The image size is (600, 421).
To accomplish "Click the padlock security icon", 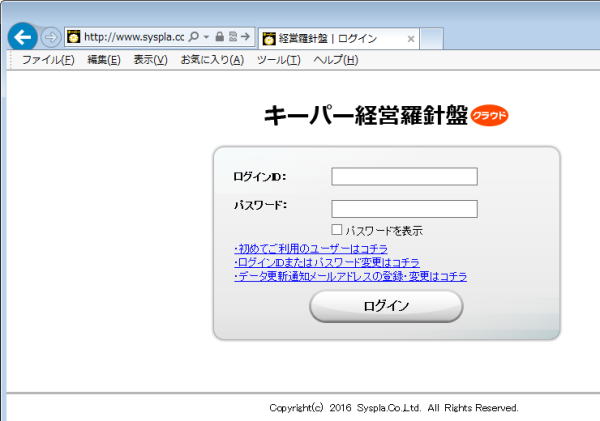I will (x=219, y=37).
